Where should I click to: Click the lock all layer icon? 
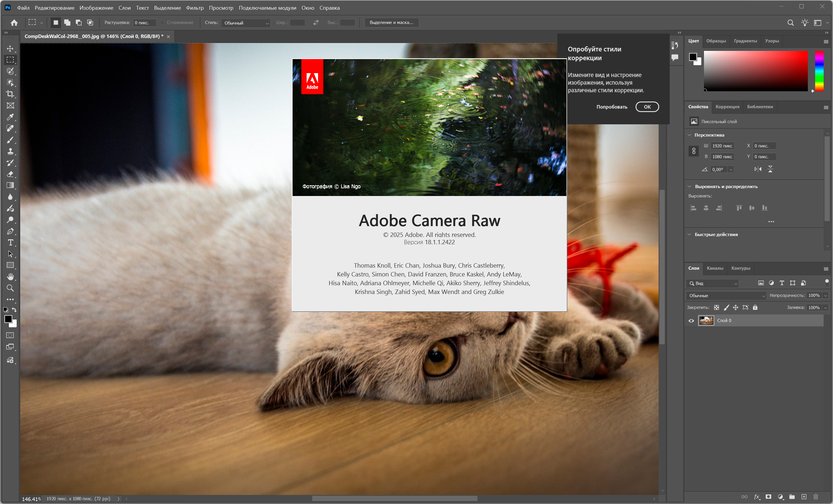point(755,307)
